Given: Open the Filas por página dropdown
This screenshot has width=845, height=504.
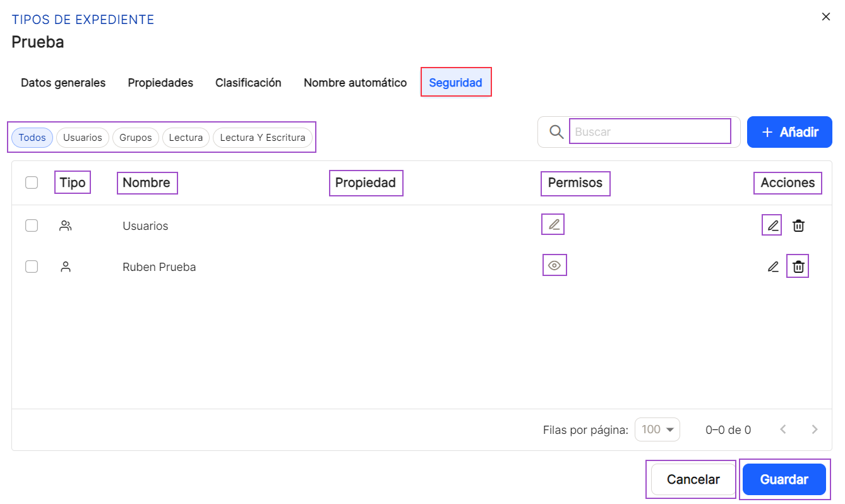Looking at the screenshot, I should [657, 429].
